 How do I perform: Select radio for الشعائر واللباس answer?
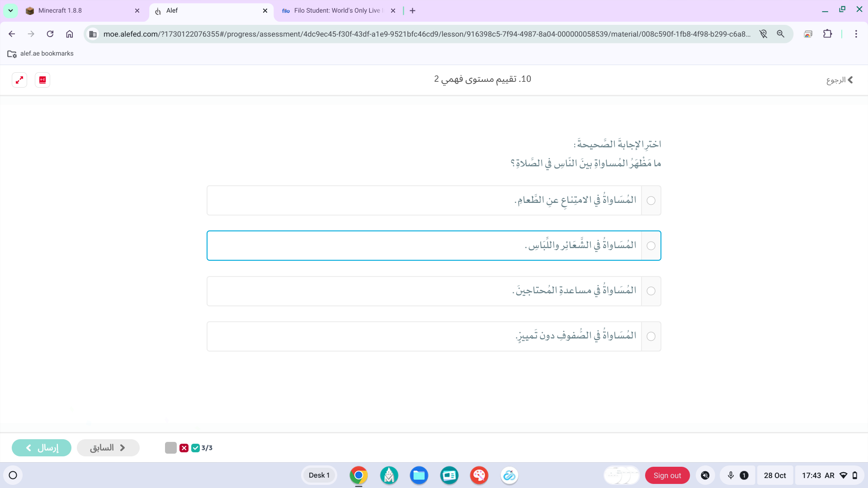click(651, 246)
